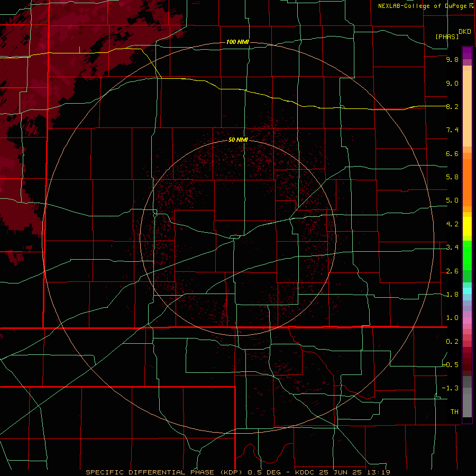
Task: Click the 0.2 scale value
Action: (x=452, y=342)
